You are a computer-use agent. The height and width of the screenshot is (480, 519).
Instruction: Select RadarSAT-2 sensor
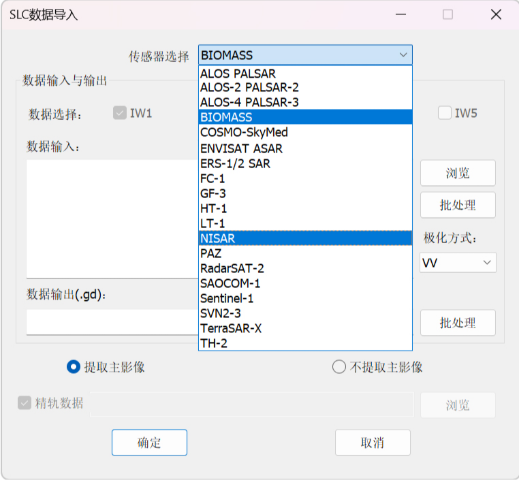click(305, 268)
